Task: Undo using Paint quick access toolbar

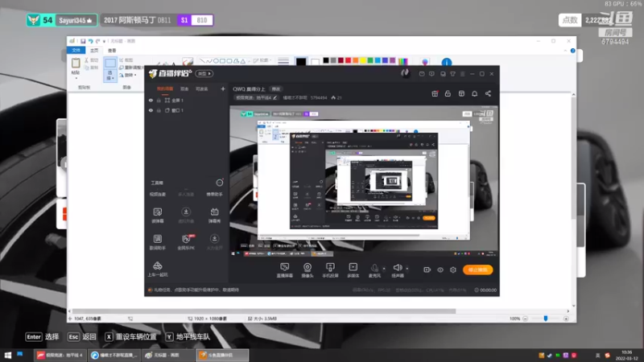Action: (x=90, y=41)
